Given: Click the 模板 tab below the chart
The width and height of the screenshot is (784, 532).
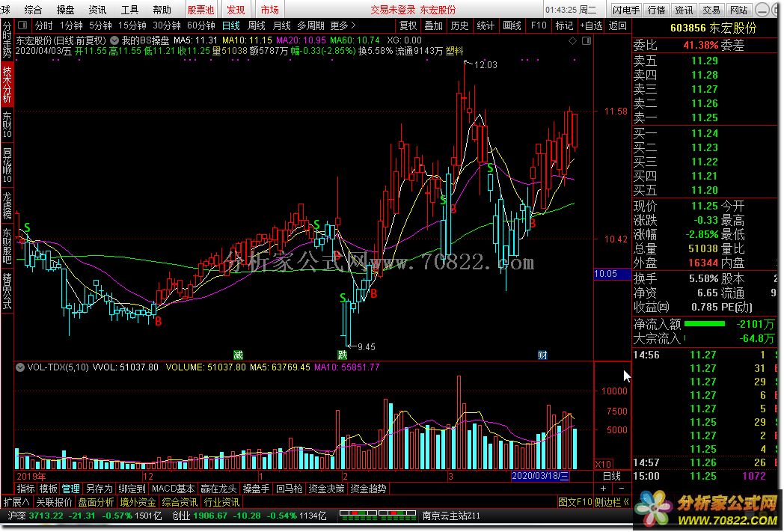Looking at the screenshot, I should 49,489.
